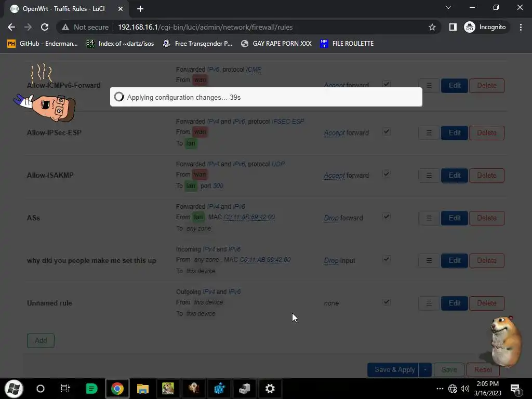Open the Cortana search circle
The height and width of the screenshot is (399, 532).
point(41,389)
